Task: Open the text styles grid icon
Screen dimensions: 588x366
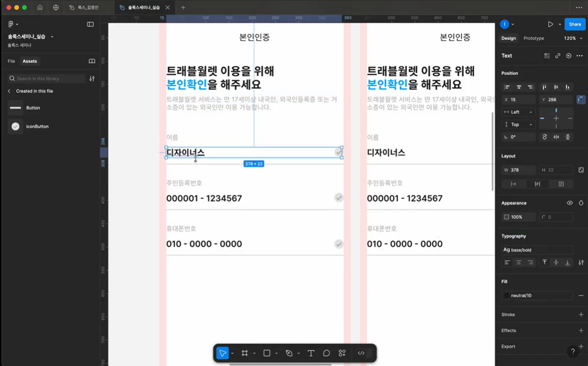Action: [x=547, y=56]
